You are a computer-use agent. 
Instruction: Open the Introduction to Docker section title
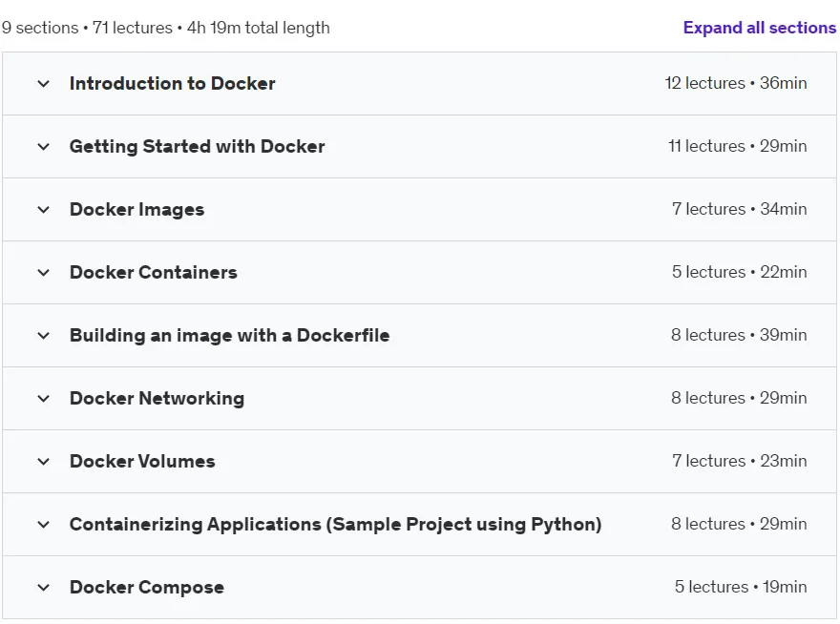[x=173, y=84]
